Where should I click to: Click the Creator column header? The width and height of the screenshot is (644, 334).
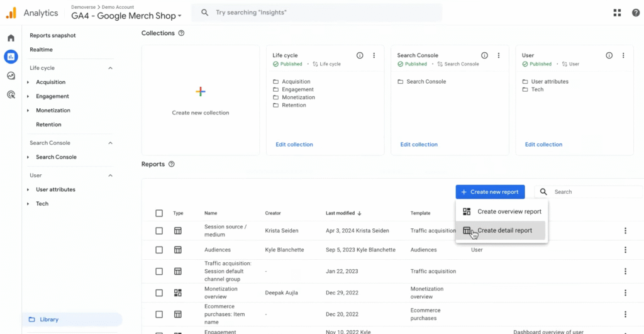tap(273, 213)
